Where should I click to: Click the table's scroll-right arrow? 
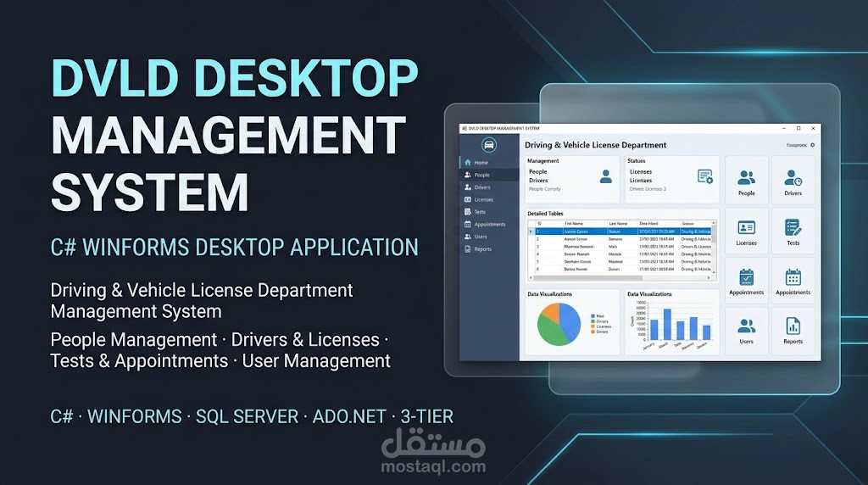click(709, 277)
